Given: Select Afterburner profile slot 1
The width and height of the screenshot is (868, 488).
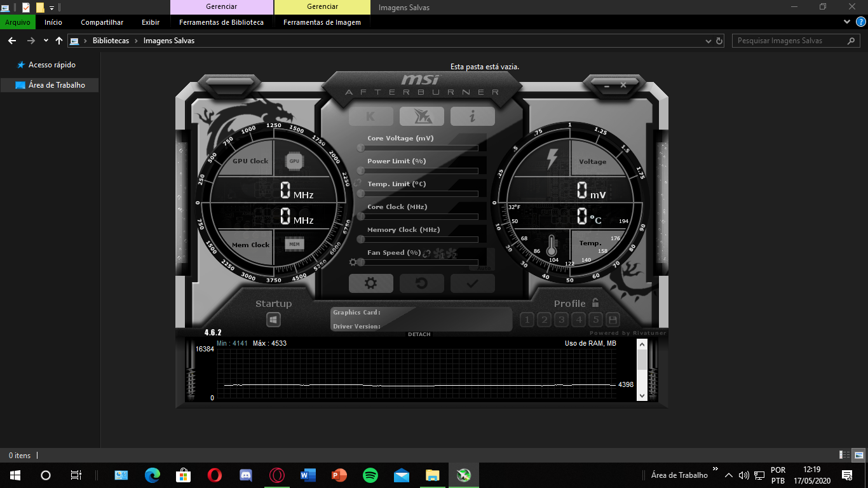Looking at the screenshot, I should click(x=527, y=320).
